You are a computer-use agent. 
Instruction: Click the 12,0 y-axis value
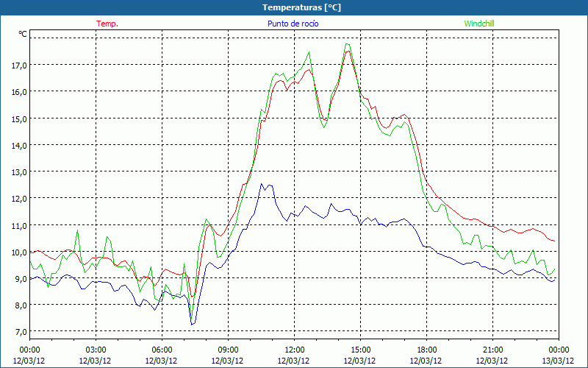(x=20, y=199)
